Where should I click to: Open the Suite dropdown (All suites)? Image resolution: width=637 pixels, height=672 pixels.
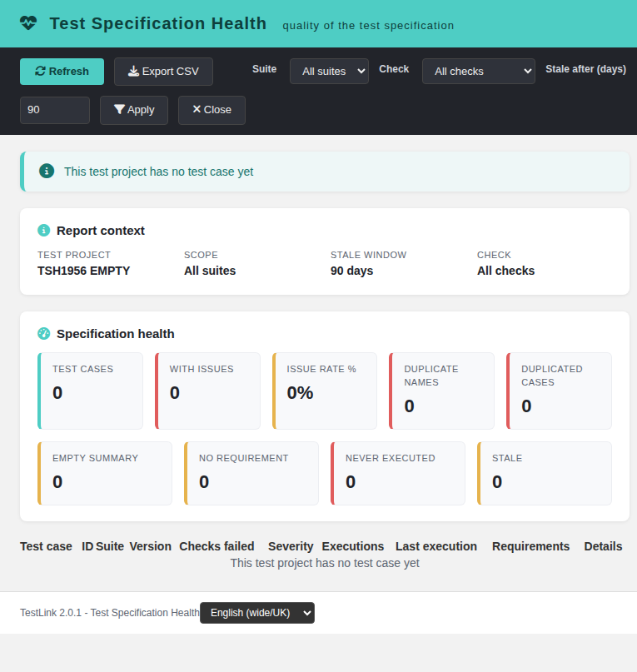[x=329, y=71]
